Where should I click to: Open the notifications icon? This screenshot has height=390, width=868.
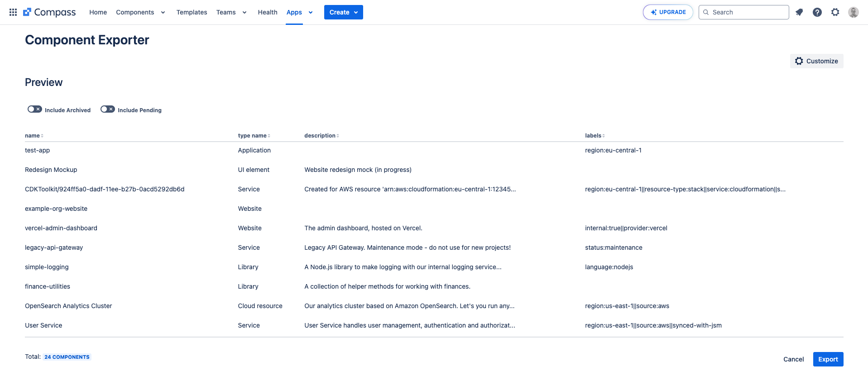(x=799, y=12)
